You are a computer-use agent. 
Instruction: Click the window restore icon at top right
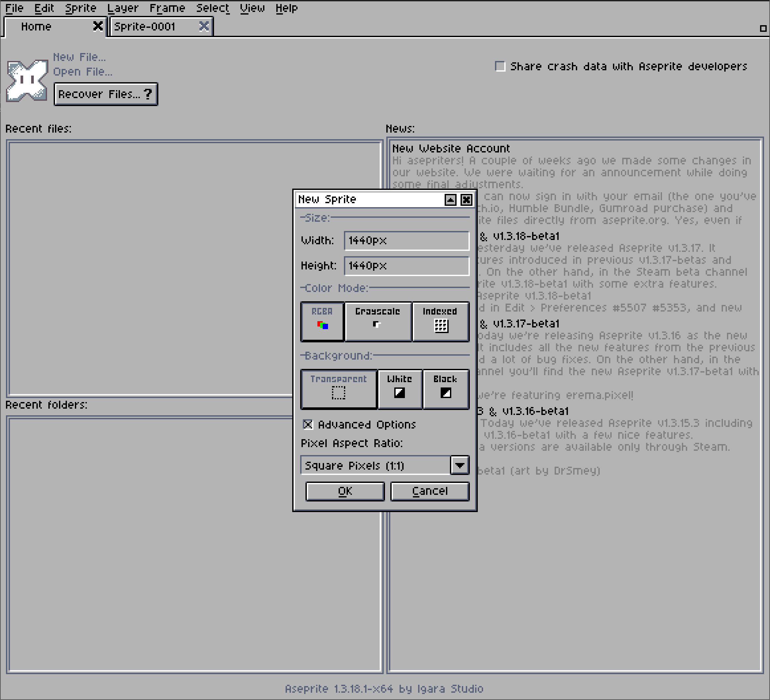pos(763,28)
